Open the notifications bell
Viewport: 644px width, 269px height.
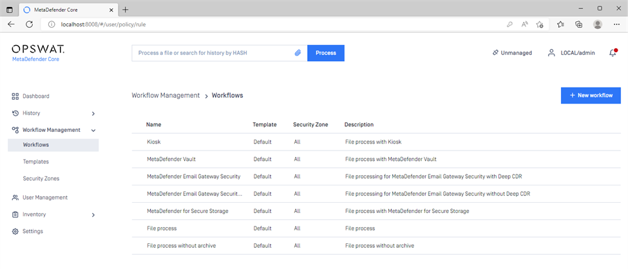[613, 53]
